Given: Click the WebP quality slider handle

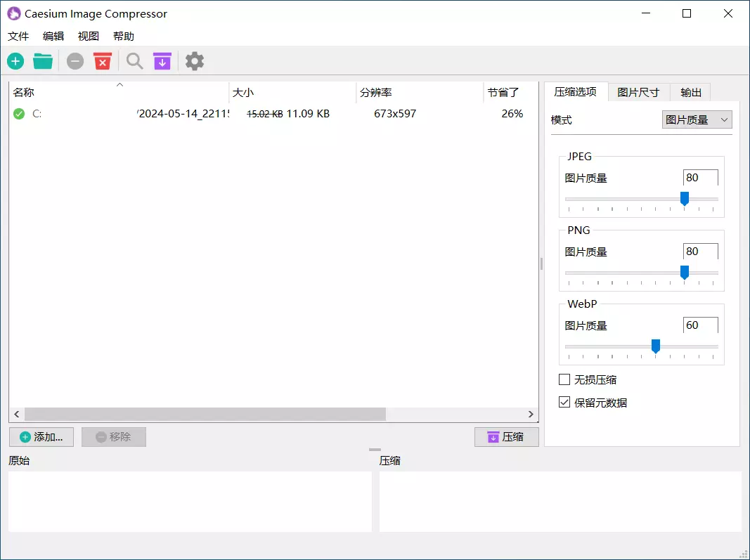Looking at the screenshot, I should click(x=656, y=346).
